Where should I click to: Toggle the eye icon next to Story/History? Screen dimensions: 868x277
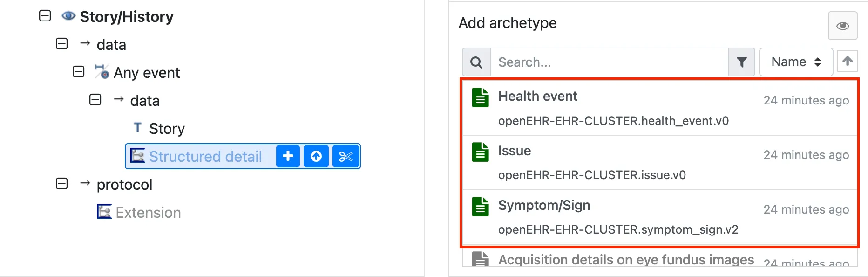coord(68,16)
